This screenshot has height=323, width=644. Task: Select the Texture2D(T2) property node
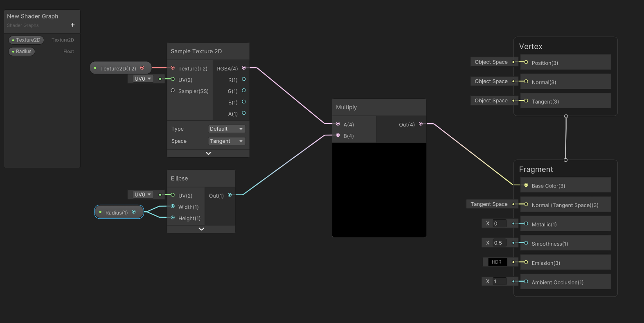(x=121, y=68)
